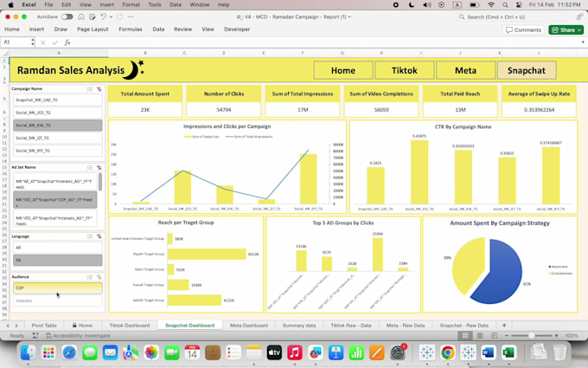This screenshot has width=588, height=368.
Task: Click the Save icon in the title bar
Action: click(93, 17)
